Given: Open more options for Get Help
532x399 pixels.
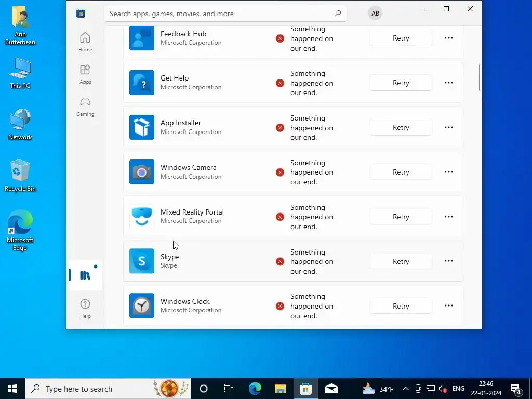Looking at the screenshot, I should [448, 83].
